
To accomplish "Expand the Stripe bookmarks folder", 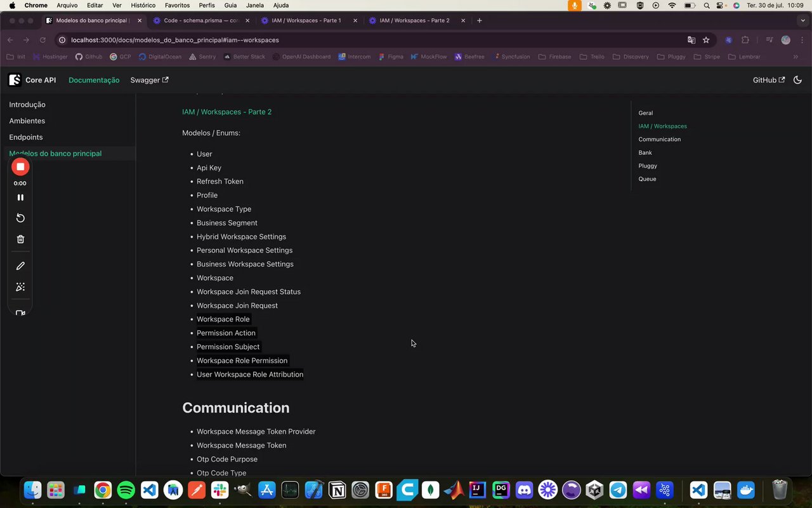I will point(707,57).
